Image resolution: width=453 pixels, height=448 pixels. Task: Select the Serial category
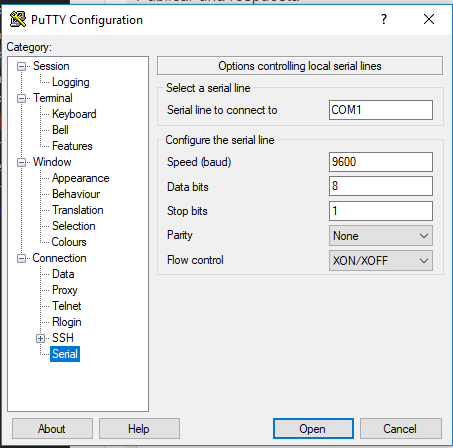click(65, 354)
